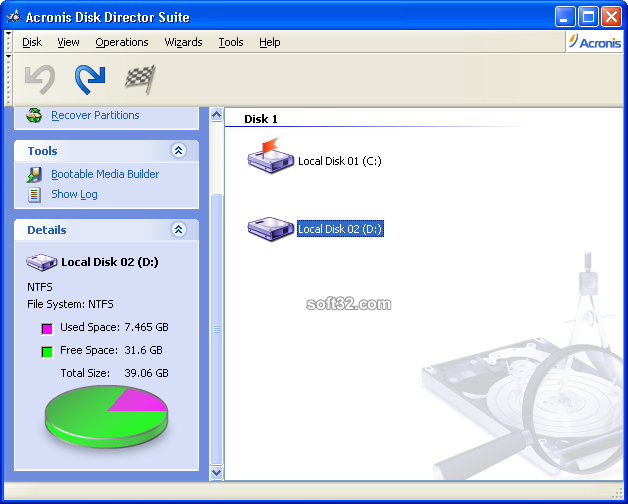Click the Total Size 39.06 GB value
628x504 pixels.
click(x=146, y=373)
